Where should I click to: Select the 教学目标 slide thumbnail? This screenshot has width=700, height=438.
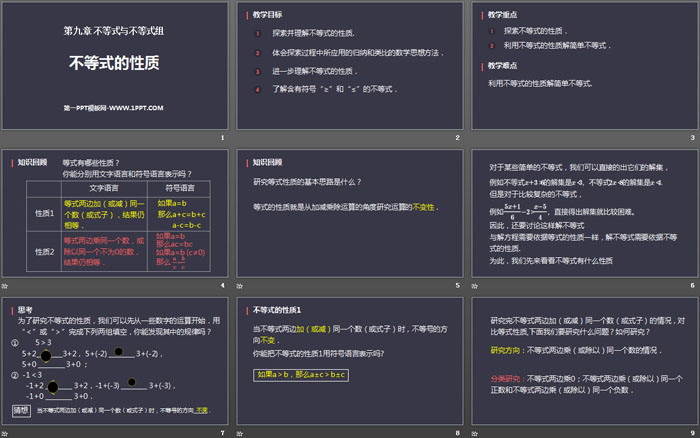click(x=350, y=66)
